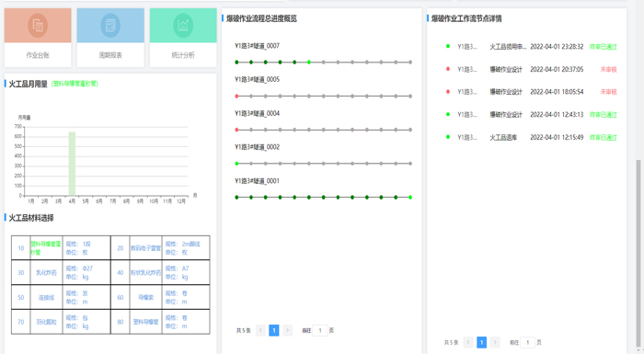Focus the go-to page input in node details

click(528, 342)
